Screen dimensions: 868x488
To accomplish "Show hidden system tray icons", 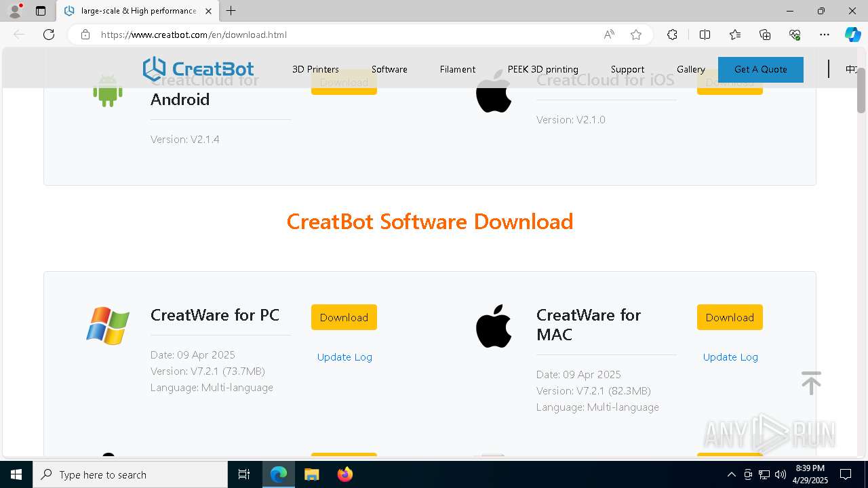I will point(731,474).
